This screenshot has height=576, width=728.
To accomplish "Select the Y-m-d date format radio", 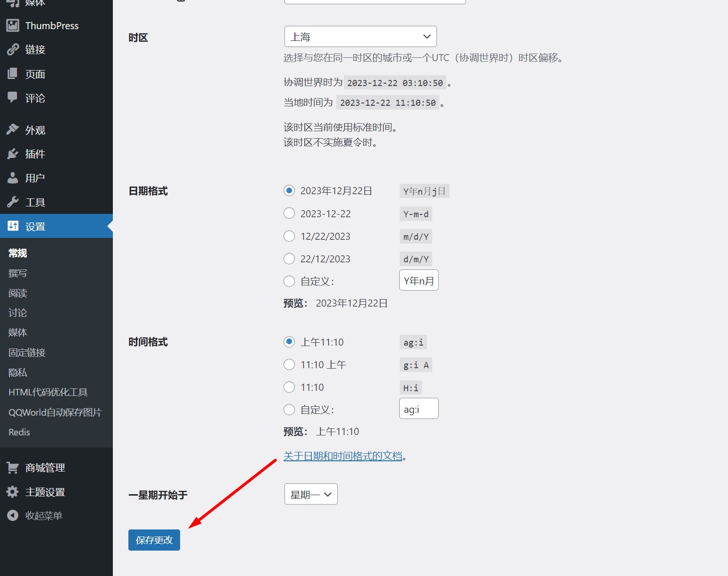I will [289, 213].
